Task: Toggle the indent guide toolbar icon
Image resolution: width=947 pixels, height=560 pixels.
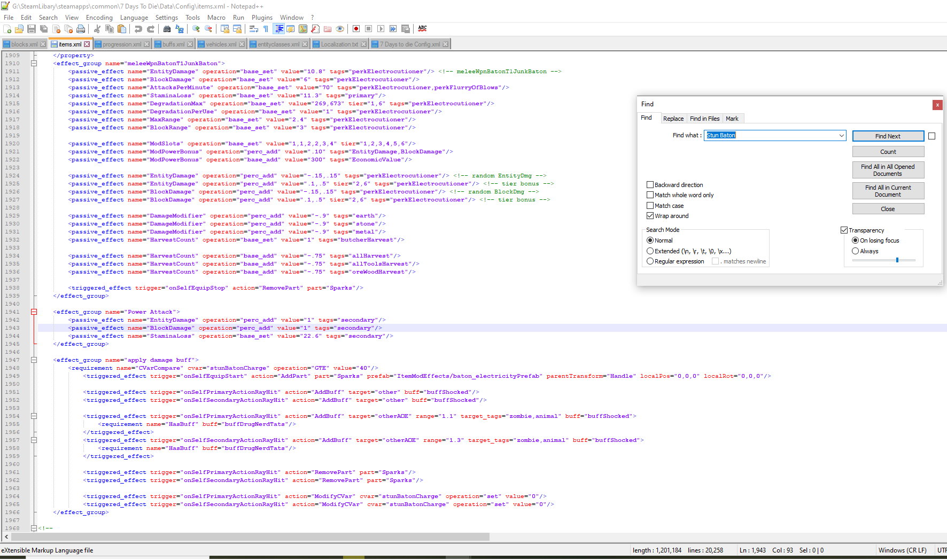Action: [278, 29]
